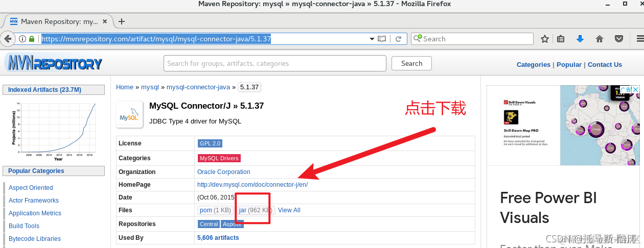This screenshot has height=248, width=644.
Task: Click the GPL 2.0 license tag
Action: click(210, 143)
